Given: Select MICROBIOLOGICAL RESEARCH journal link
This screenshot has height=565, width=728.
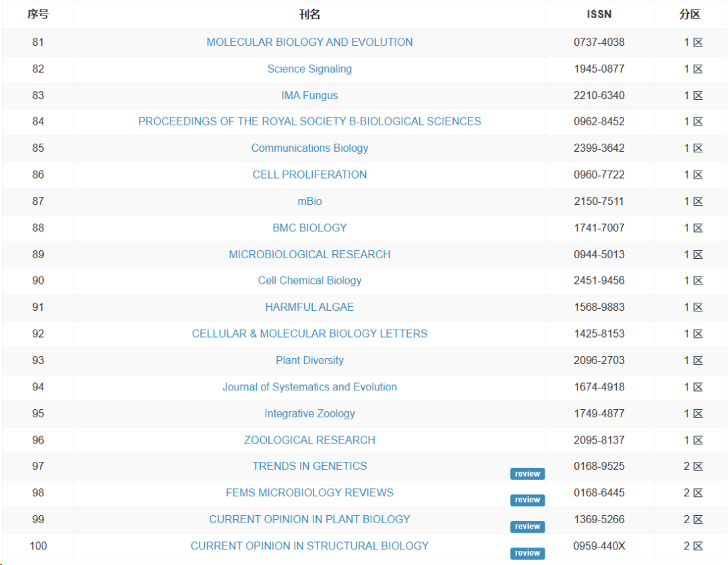Looking at the screenshot, I should click(309, 254).
